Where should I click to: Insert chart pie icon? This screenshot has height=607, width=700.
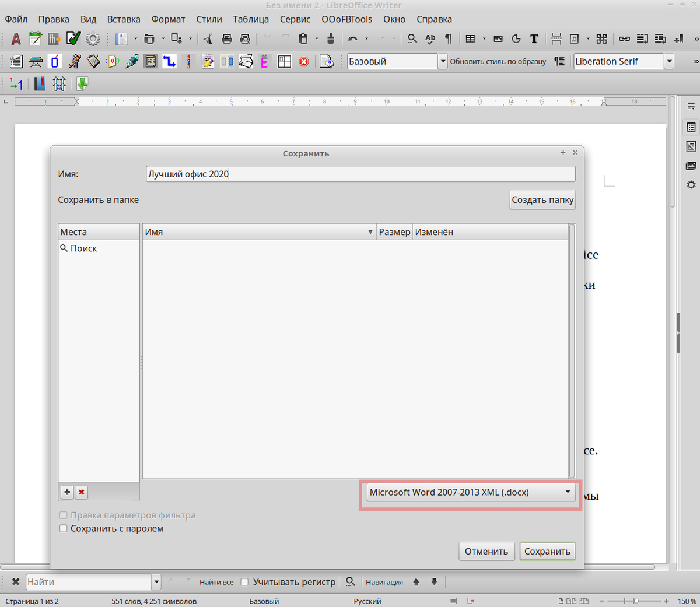coord(516,39)
